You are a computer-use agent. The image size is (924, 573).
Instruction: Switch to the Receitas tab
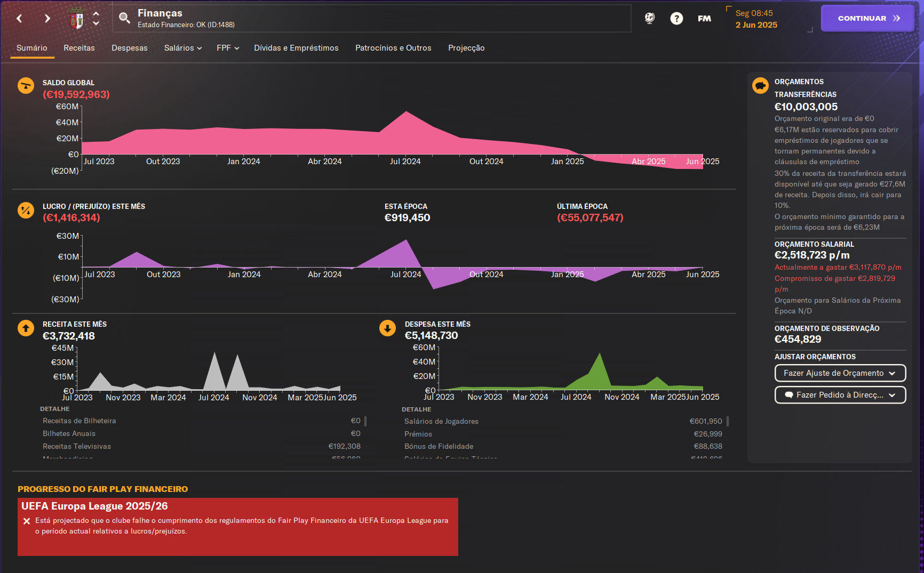79,48
